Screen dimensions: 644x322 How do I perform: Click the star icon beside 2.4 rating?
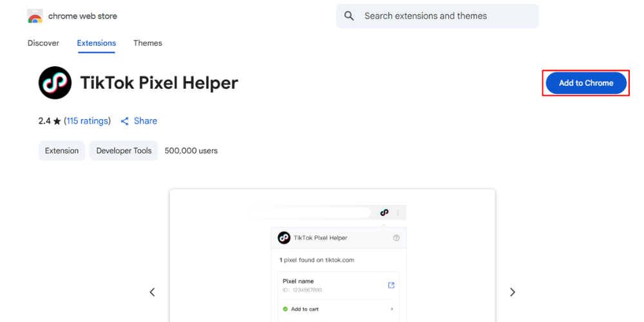tap(57, 121)
